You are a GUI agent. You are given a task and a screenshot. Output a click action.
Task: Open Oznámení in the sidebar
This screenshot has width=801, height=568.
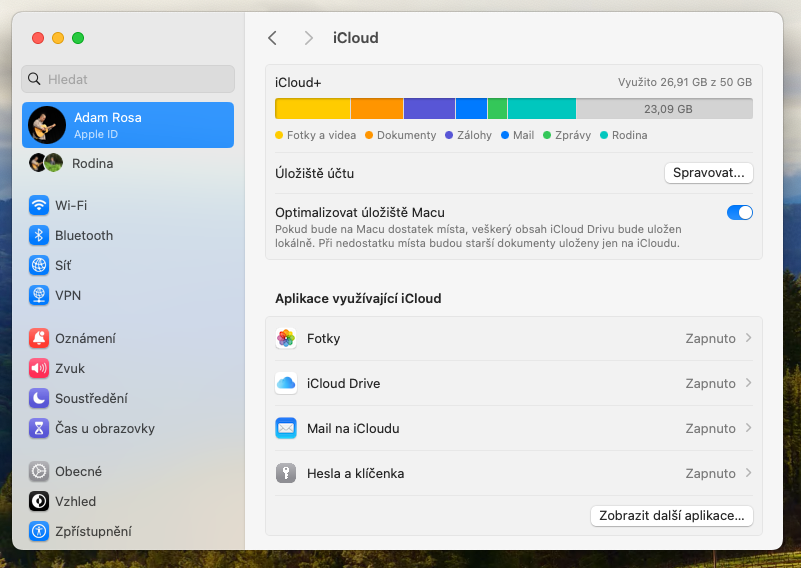[x=85, y=339]
